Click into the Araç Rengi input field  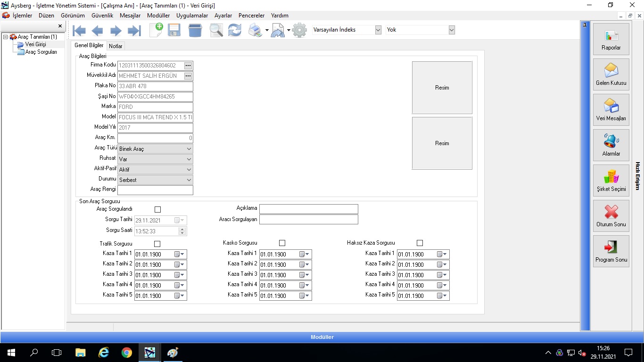click(155, 190)
